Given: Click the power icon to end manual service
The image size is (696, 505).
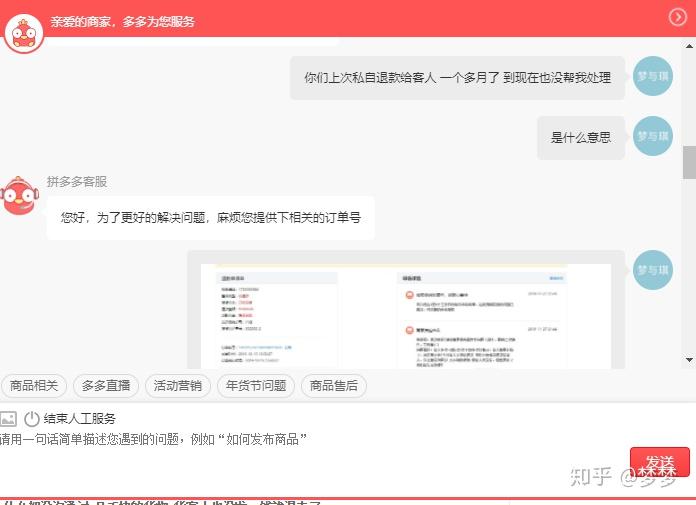Looking at the screenshot, I should click(x=32, y=418).
